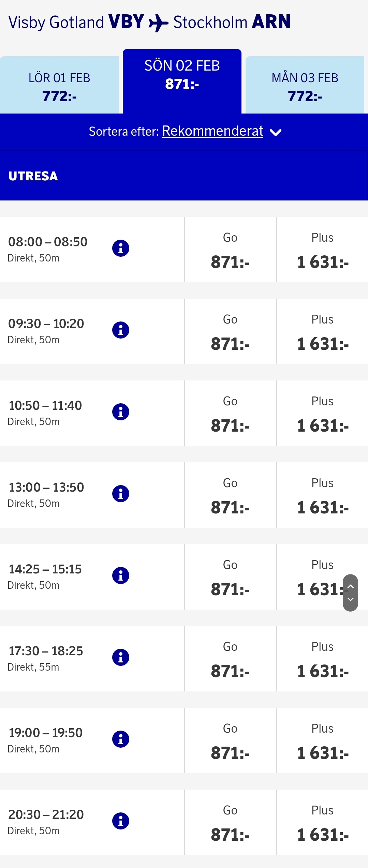The image size is (368, 868).
Task: View info for the 13:00 – 13:50 departure
Action: tap(121, 494)
